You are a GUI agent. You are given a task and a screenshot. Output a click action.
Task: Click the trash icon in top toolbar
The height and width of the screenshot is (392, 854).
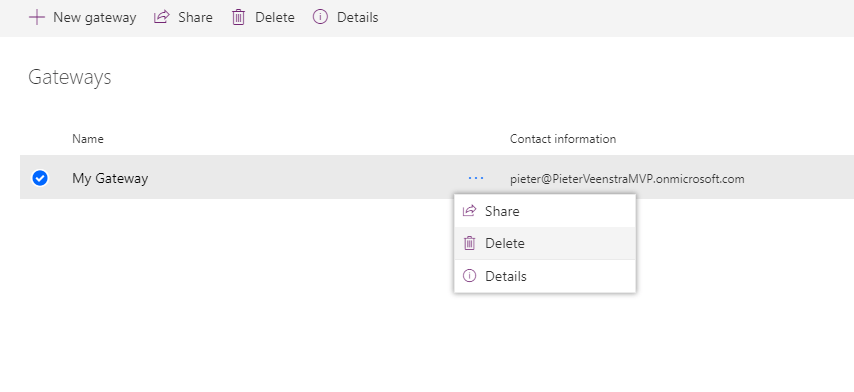tap(239, 17)
